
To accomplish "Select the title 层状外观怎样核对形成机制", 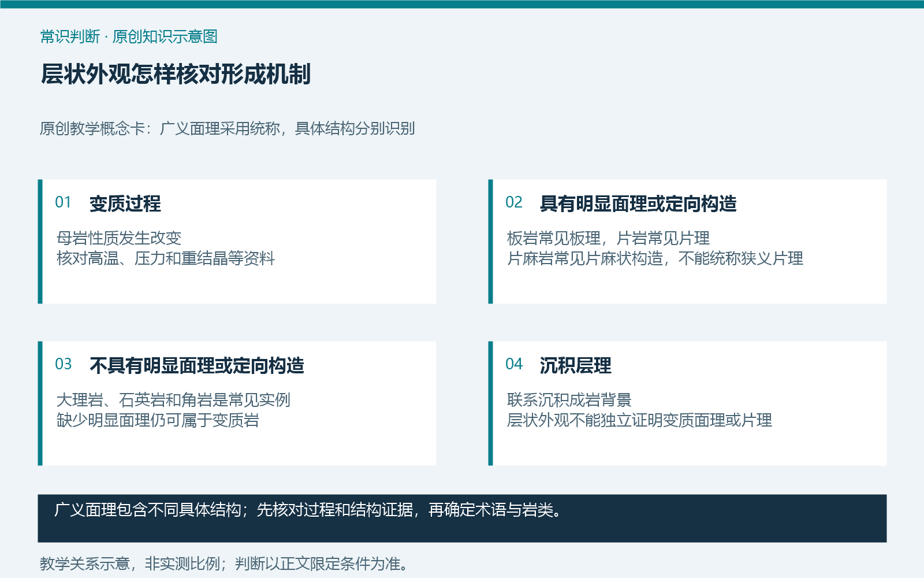I will [x=176, y=74].
